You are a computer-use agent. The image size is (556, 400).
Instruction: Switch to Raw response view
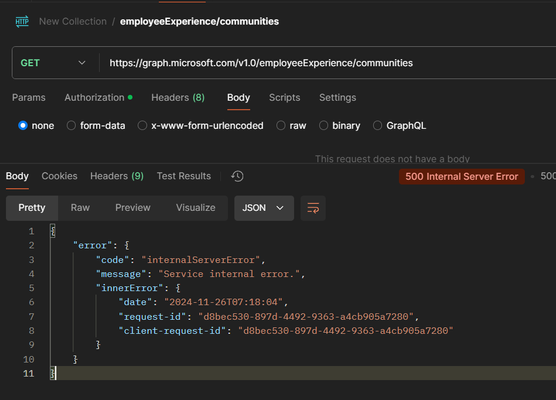click(x=80, y=208)
